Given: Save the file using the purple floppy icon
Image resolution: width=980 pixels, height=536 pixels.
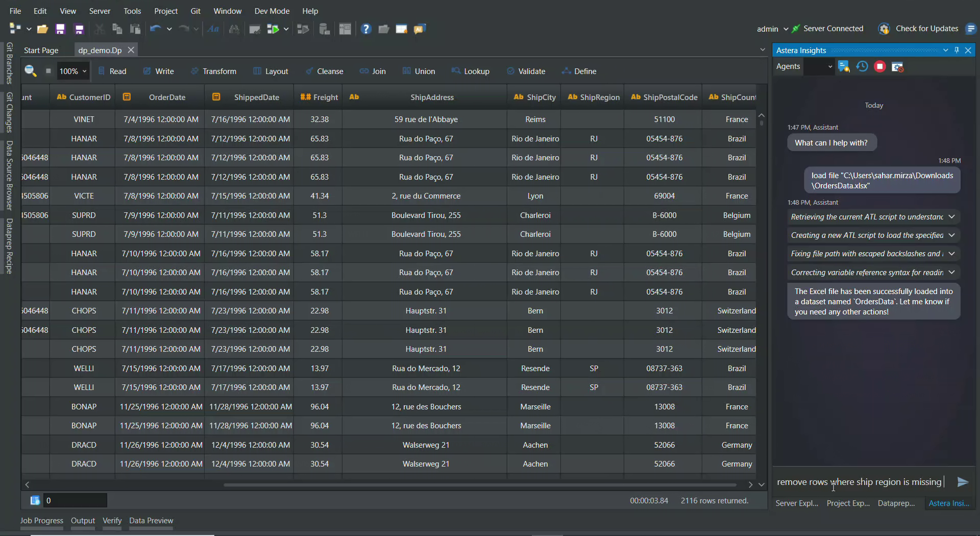Looking at the screenshot, I should click(x=60, y=29).
